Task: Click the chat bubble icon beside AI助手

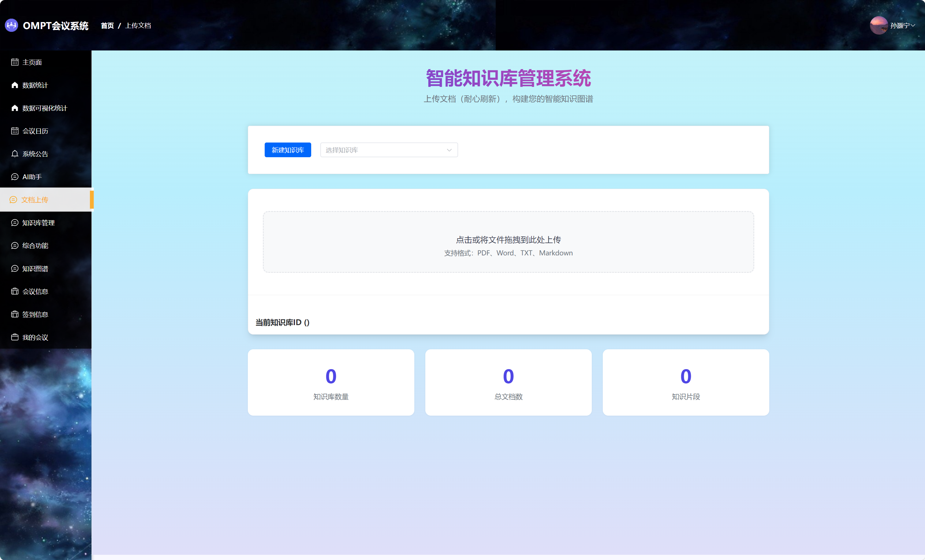Action: click(15, 177)
